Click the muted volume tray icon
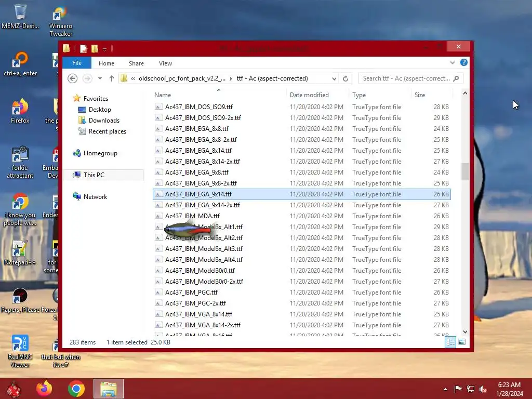The image size is (532, 399). pyautogui.click(x=483, y=389)
